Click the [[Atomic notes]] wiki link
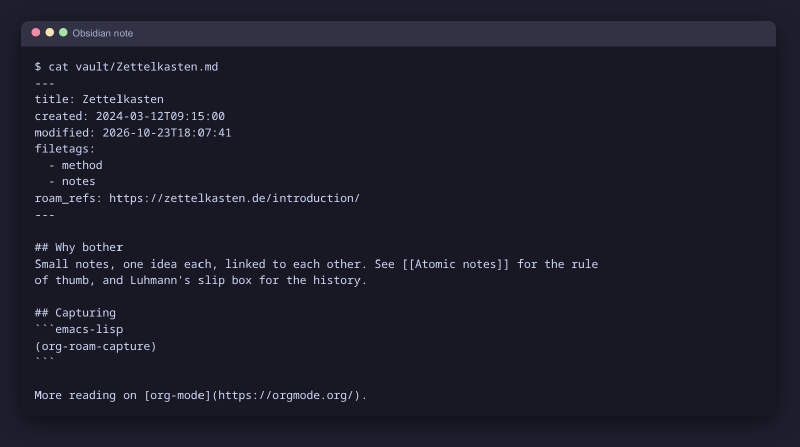Viewport: 800px width, 447px height. click(456, 264)
